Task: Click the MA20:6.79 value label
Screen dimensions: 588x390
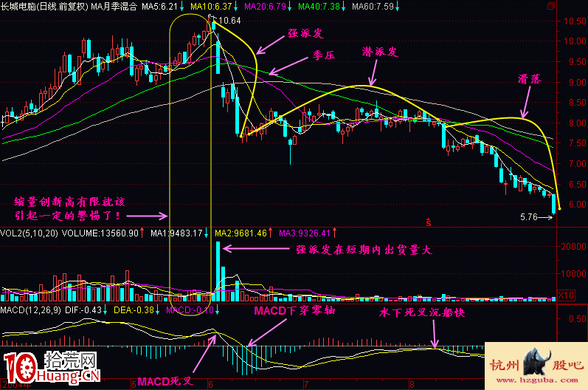Action: click(265, 6)
